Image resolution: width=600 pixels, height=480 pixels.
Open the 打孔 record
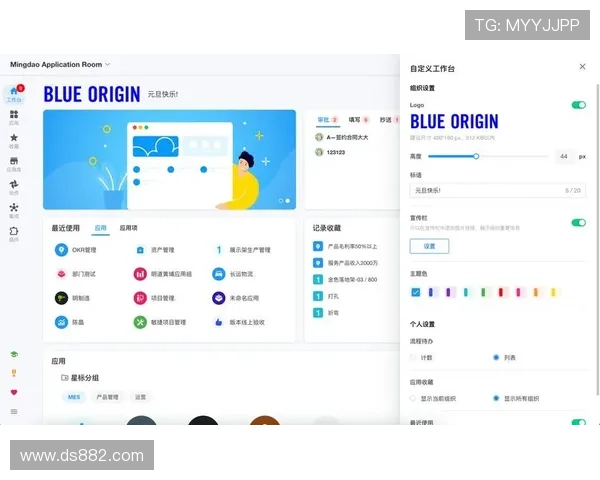pos(326,296)
